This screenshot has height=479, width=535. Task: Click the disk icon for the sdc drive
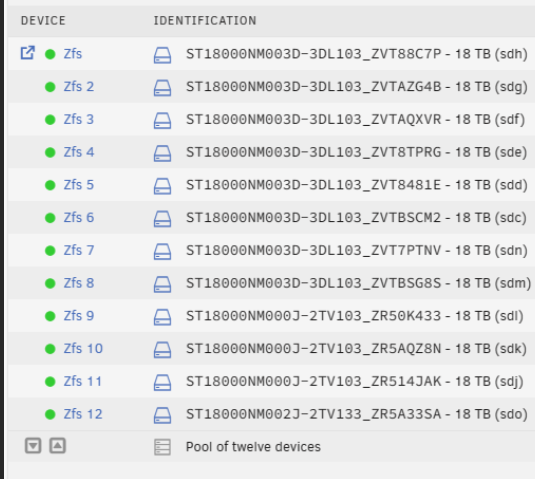162,219
